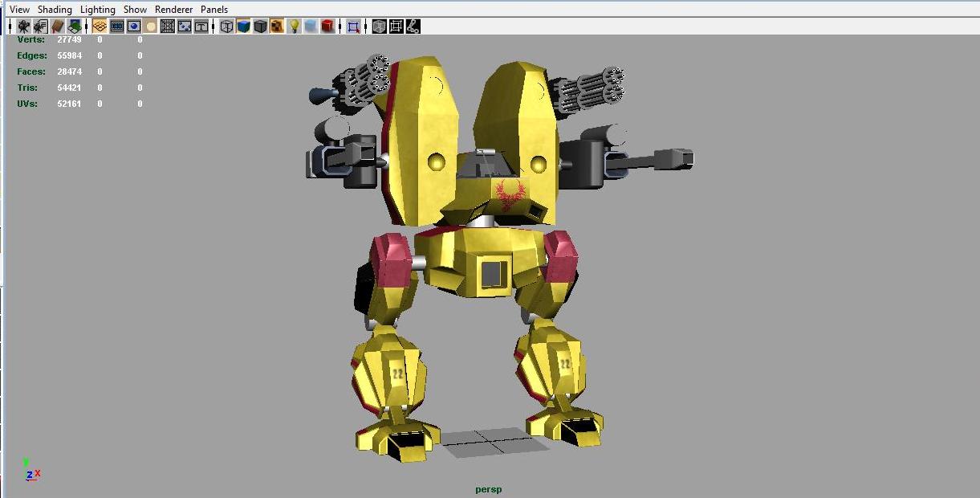
Task: Open the Panels menu
Action: coord(214,10)
